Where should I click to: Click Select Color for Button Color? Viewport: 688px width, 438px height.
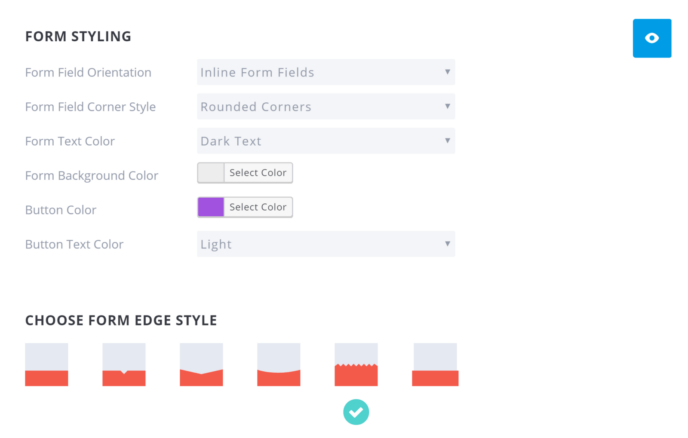pos(258,207)
